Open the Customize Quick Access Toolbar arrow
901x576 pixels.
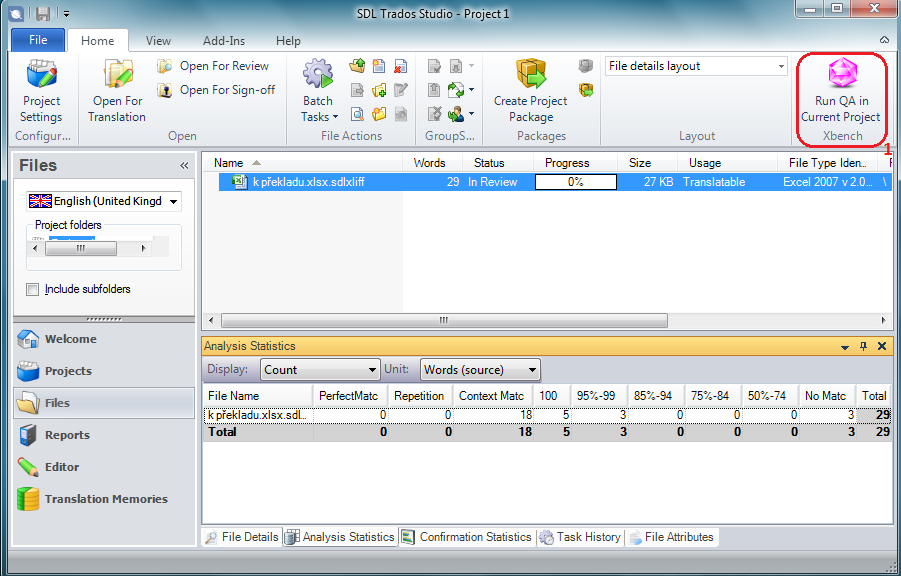tap(66, 13)
